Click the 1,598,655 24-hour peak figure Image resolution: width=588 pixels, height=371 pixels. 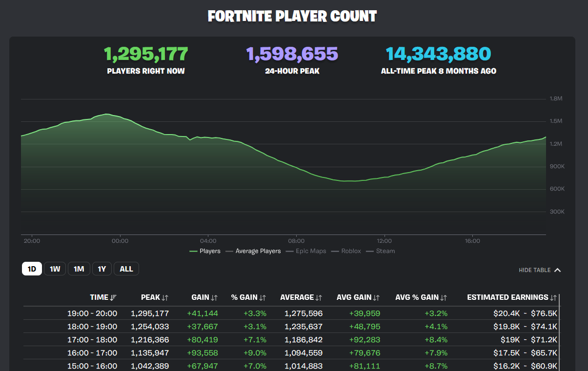point(292,54)
